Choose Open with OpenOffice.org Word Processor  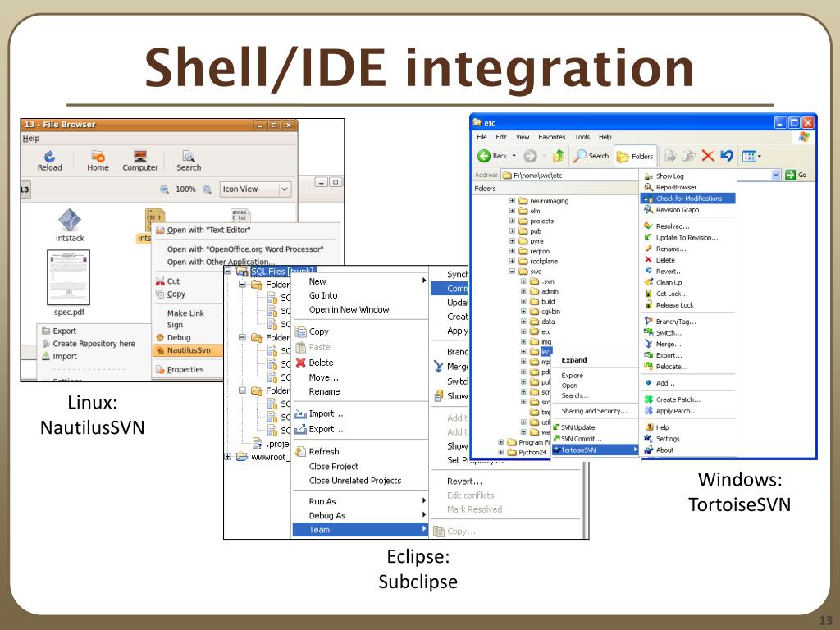point(244,249)
